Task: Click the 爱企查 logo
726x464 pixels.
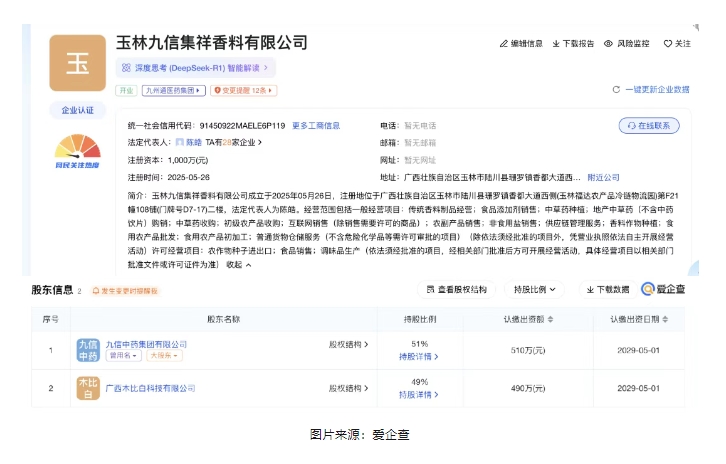Action: (x=663, y=289)
